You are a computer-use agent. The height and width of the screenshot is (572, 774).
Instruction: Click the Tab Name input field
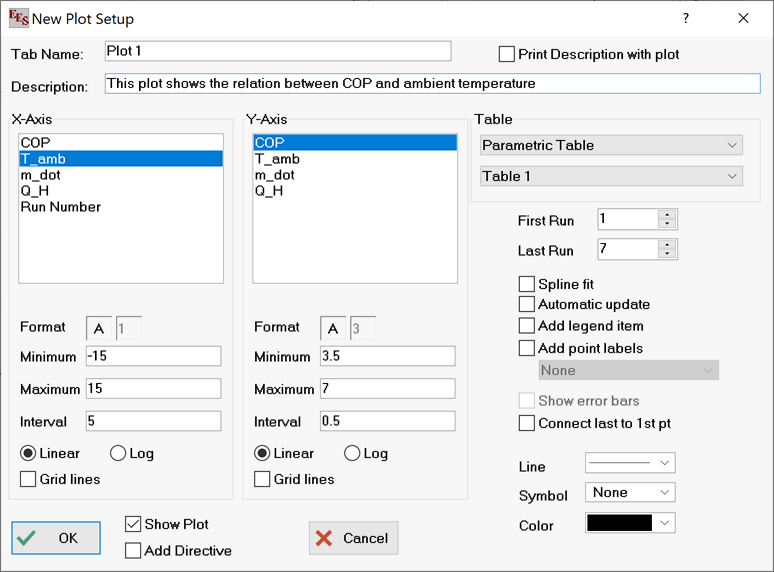click(277, 51)
